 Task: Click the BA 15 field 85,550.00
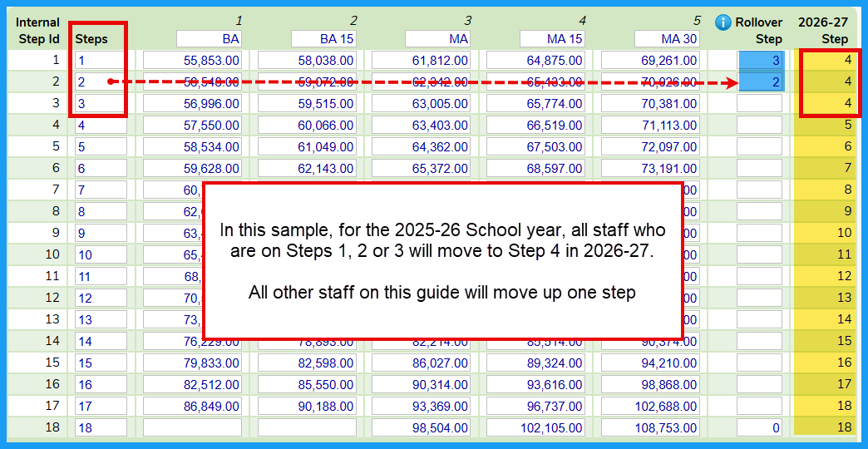pyautogui.click(x=308, y=383)
